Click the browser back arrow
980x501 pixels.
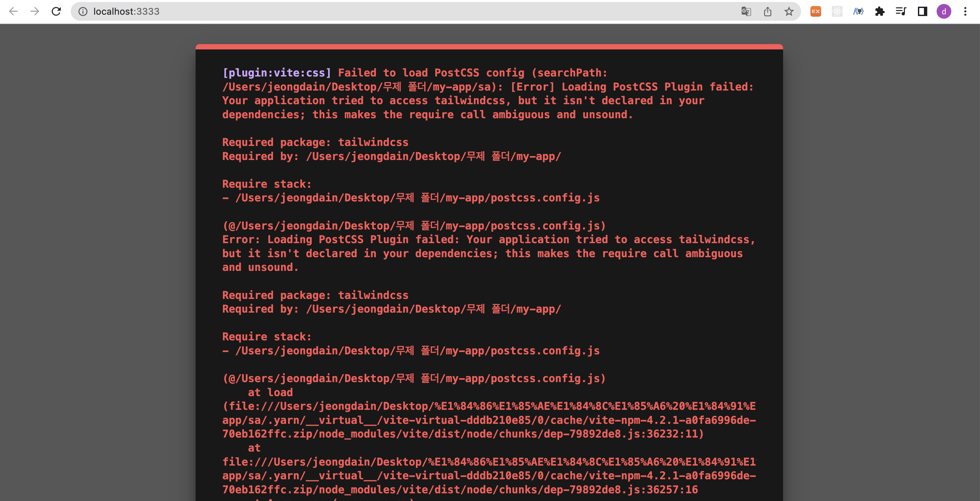pos(13,11)
